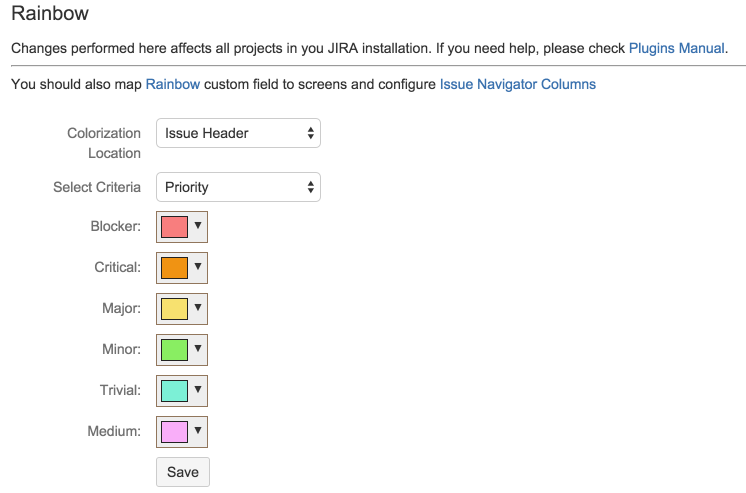
Task: Click the Major yellow color swatch
Action: tap(175, 309)
